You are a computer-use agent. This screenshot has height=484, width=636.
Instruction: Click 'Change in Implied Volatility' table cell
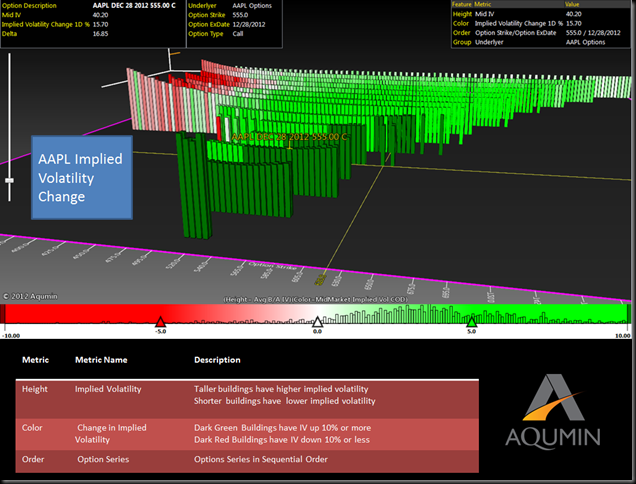[x=110, y=434]
